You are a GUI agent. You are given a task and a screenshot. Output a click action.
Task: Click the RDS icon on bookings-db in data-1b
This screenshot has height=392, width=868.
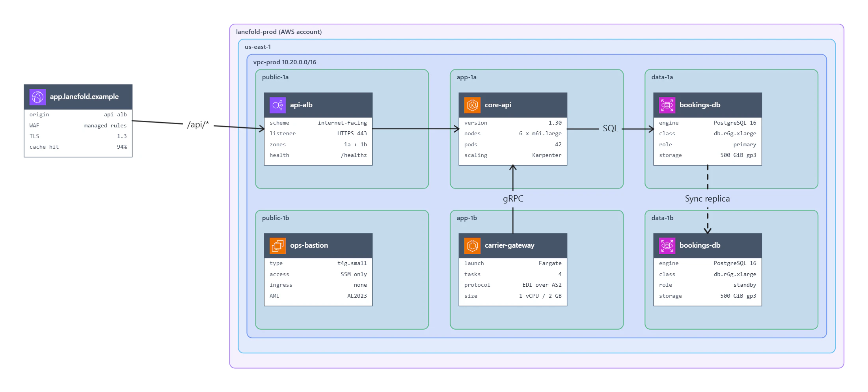[667, 246]
